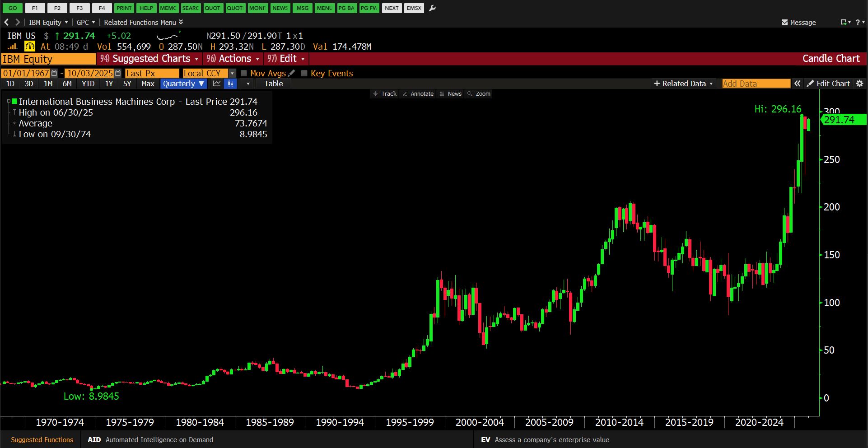
Task: Expand the Local CCY currency dropdown
Action: point(232,73)
